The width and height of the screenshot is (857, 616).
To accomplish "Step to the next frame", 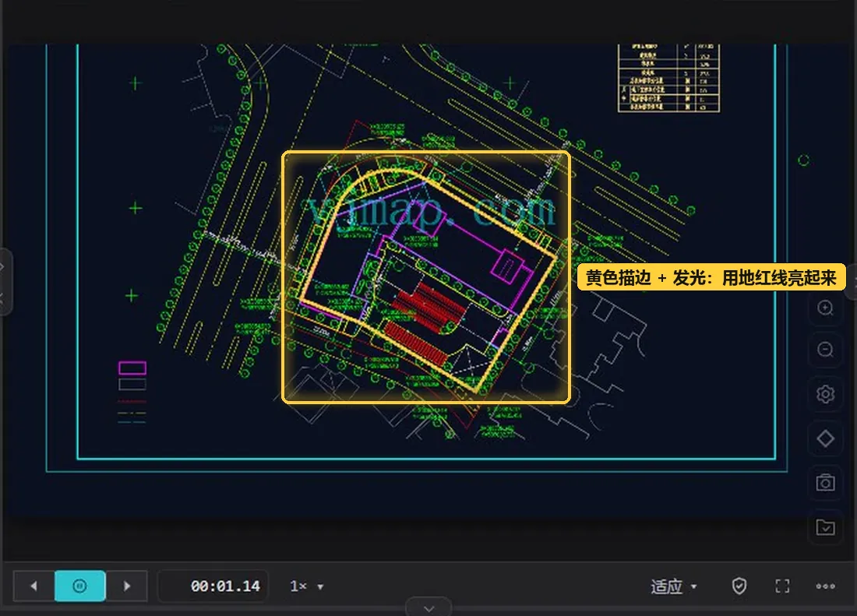I will click(x=127, y=586).
